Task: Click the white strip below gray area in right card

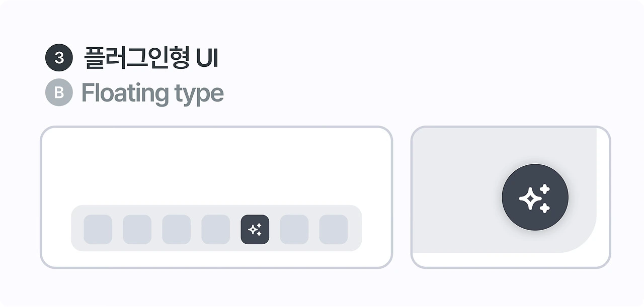Action: pos(503,260)
